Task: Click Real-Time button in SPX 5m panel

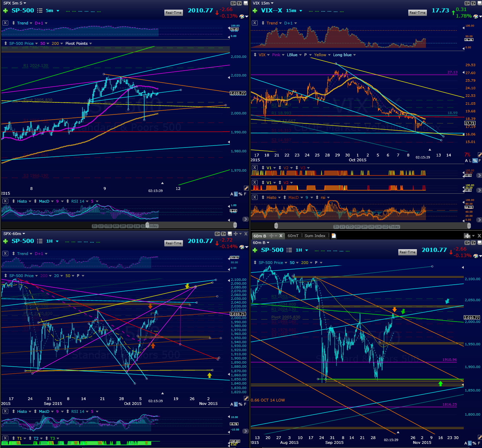Action: pyautogui.click(x=174, y=13)
